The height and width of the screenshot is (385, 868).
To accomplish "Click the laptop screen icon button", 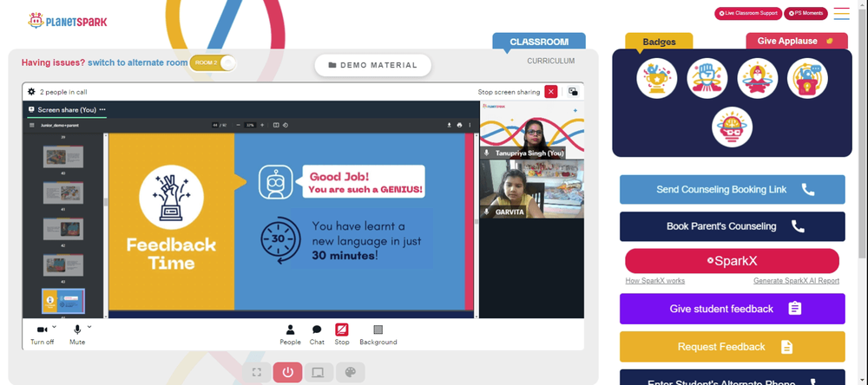I will pyautogui.click(x=319, y=372).
